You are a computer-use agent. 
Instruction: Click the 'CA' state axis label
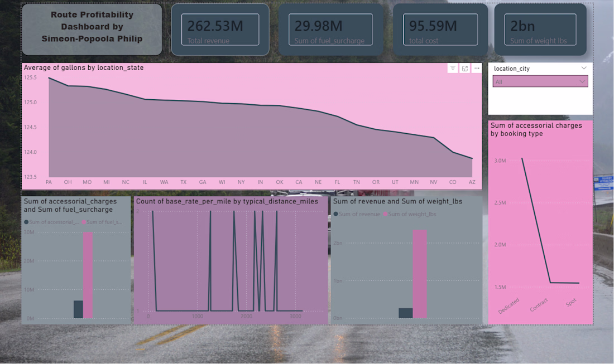click(299, 182)
